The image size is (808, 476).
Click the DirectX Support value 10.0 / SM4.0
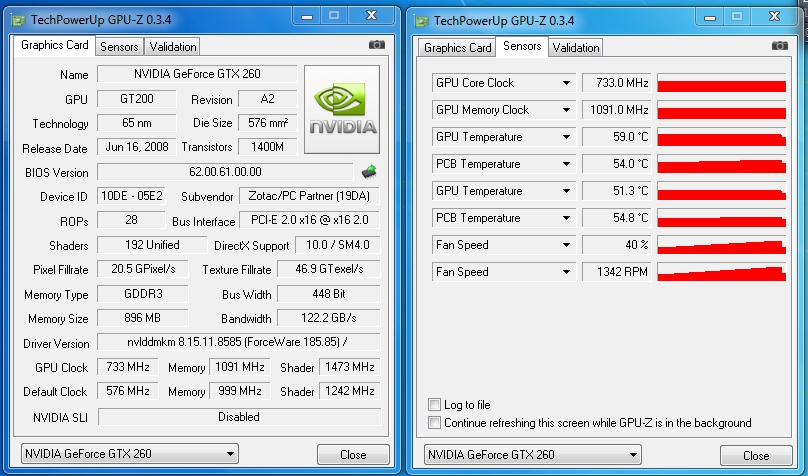(338, 245)
